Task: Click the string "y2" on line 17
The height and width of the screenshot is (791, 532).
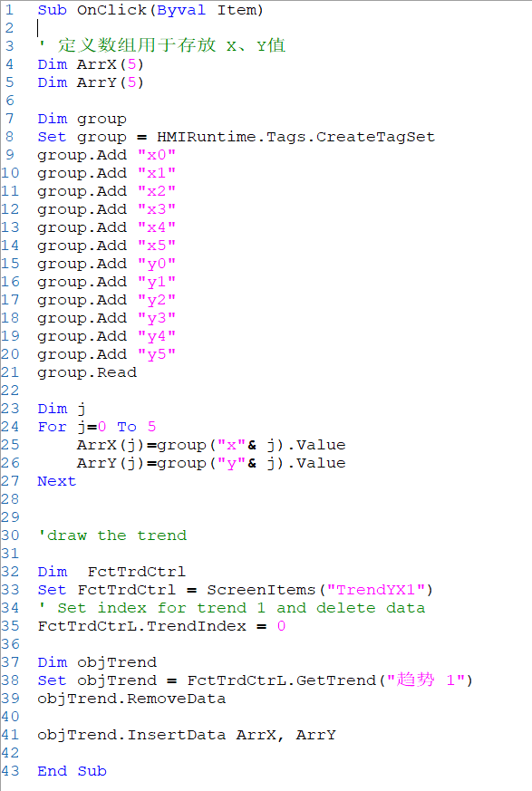Action: point(157,300)
